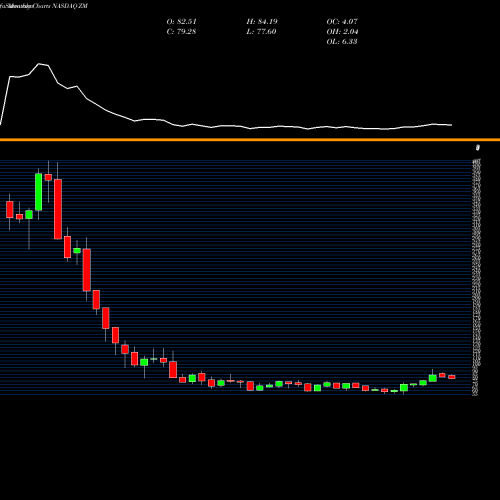Click the longest red candlestick after the peak

coord(58,209)
